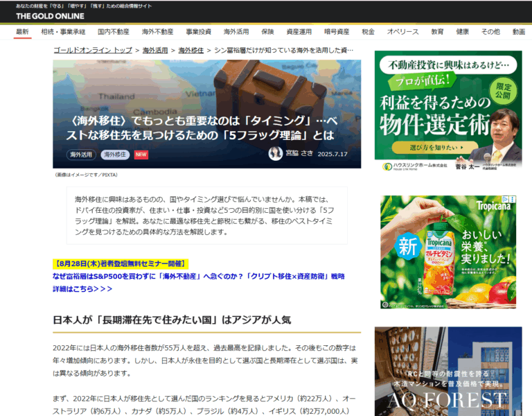Select その他 in navigation bar
The height and width of the screenshot is (416, 532).
click(x=490, y=32)
